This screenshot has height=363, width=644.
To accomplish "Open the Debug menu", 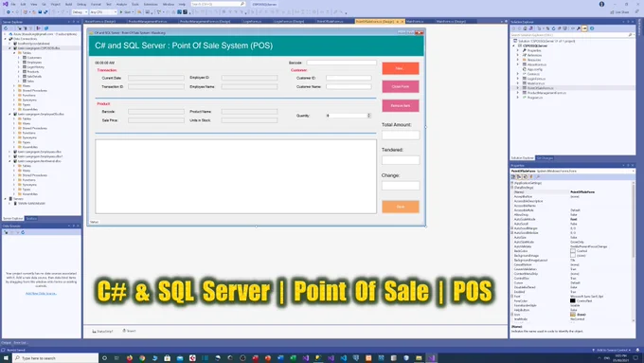I will click(x=81, y=4).
